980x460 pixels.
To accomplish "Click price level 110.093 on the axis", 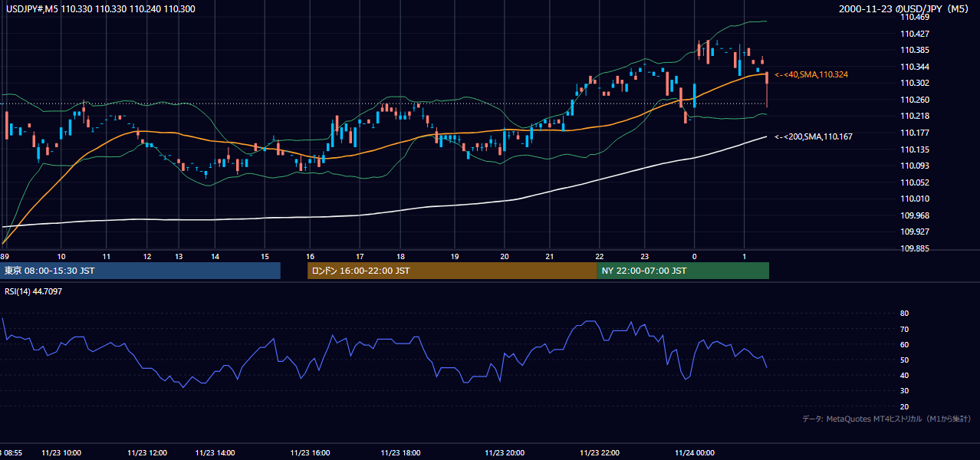I will pos(915,166).
